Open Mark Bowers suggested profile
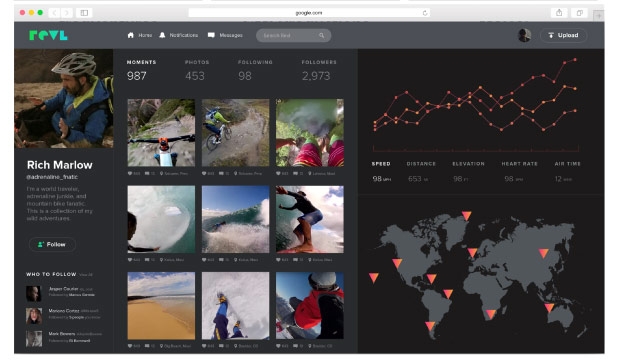The height and width of the screenshot is (364, 620). pos(64,339)
